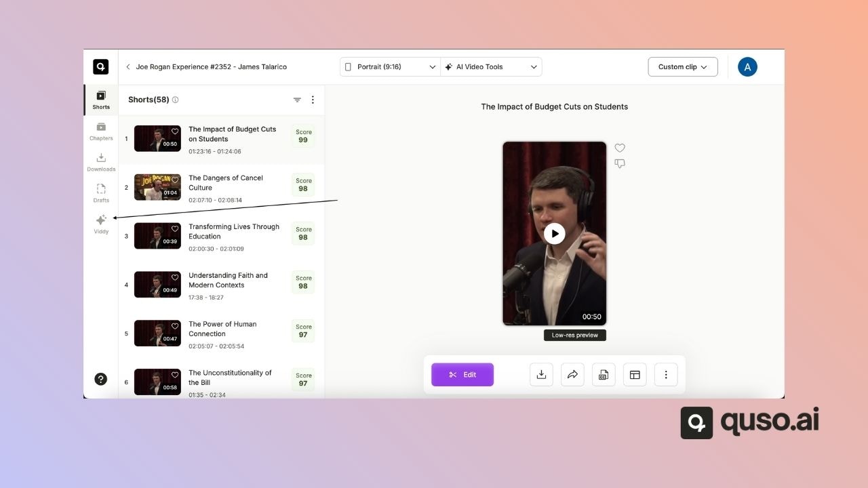Open 'The Unconstitutionality of the Bill' title
Screen dimensions: 868x488
pos(230,378)
